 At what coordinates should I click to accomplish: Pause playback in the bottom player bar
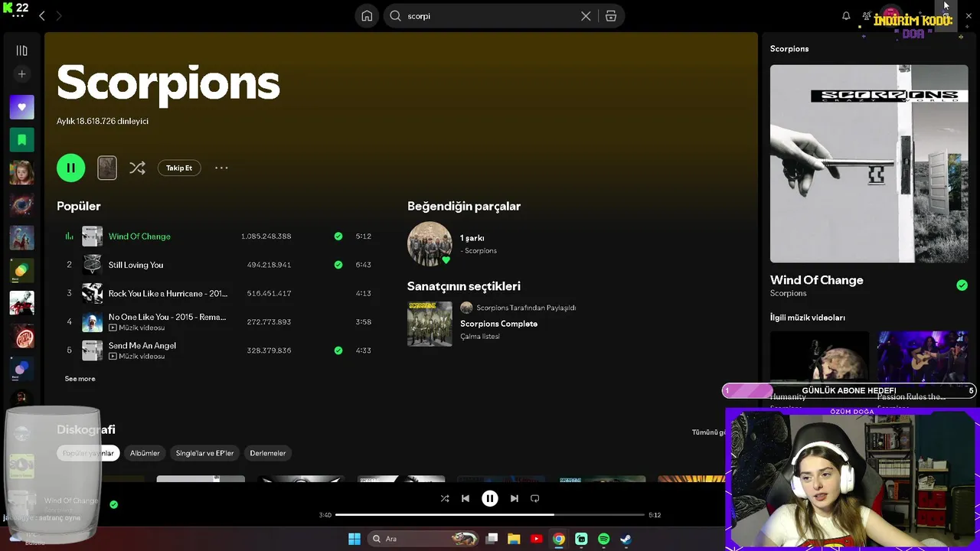(x=490, y=498)
